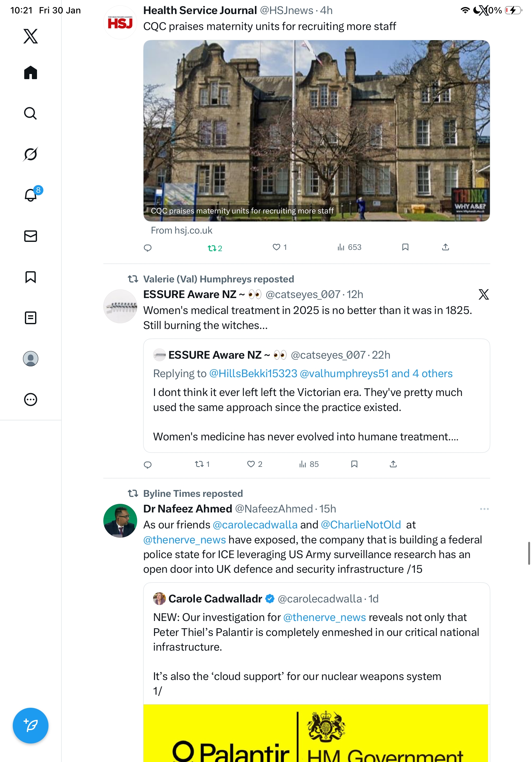532x762 pixels.
Task: Go to X logo at sidebar top
Action: 31,36
